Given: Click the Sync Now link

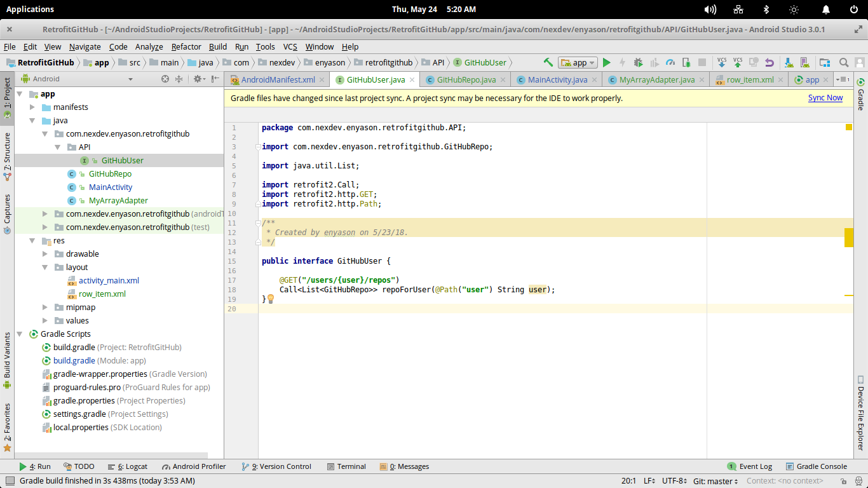Looking at the screenshot, I should pyautogui.click(x=825, y=98).
